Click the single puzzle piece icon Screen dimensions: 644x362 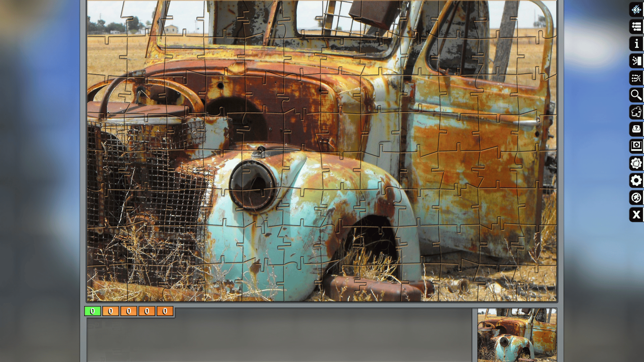click(636, 112)
